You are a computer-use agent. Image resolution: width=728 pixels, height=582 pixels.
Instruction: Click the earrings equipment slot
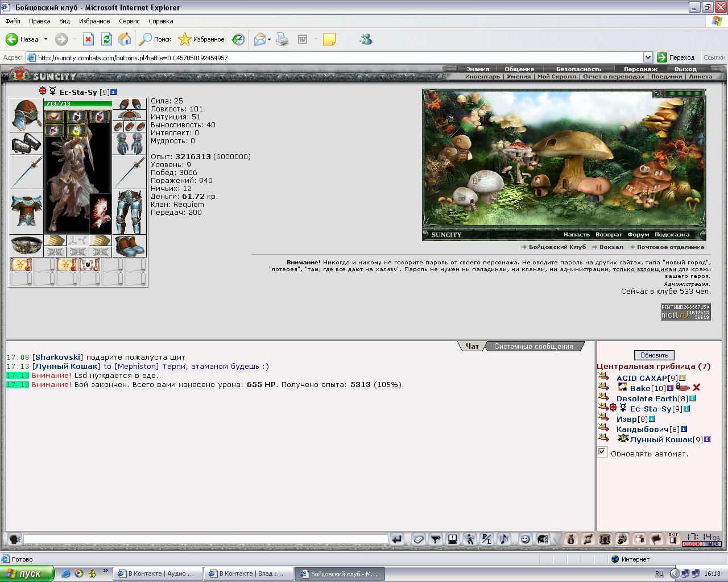coord(130,104)
